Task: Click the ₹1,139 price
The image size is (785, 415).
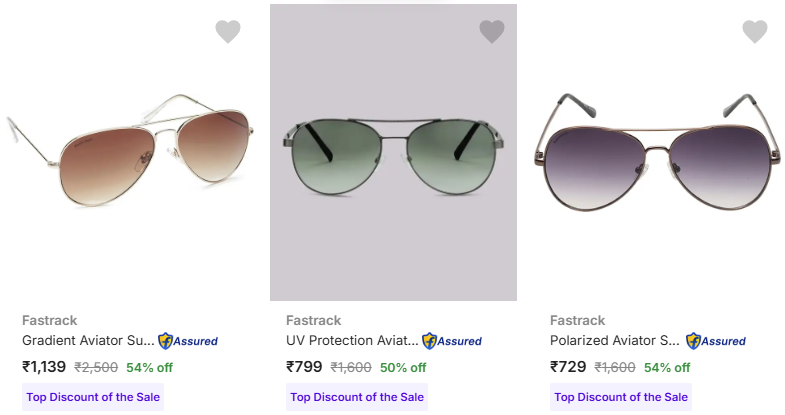Action: [x=44, y=367]
